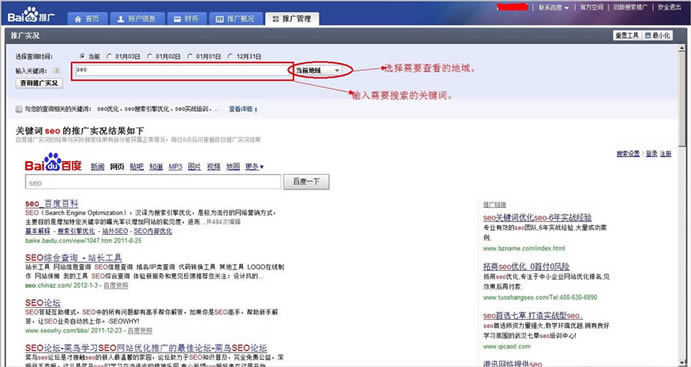The image size is (691, 367).
Task: Check the related keywords checkbox
Action: 19,109
